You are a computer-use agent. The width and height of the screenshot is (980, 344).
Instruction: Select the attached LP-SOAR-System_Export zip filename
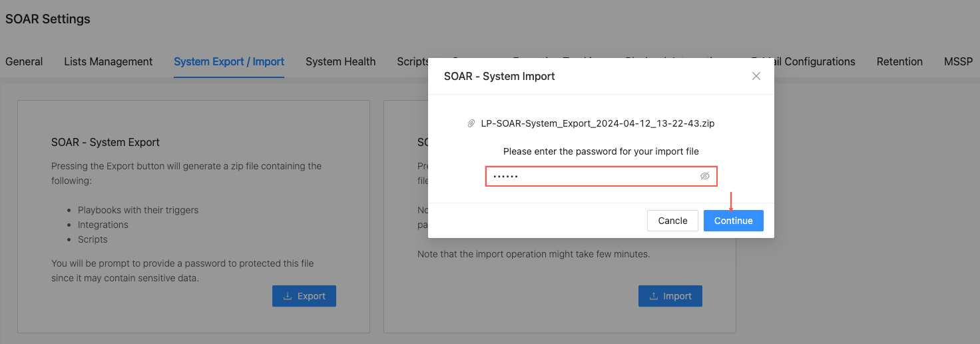[x=598, y=123]
